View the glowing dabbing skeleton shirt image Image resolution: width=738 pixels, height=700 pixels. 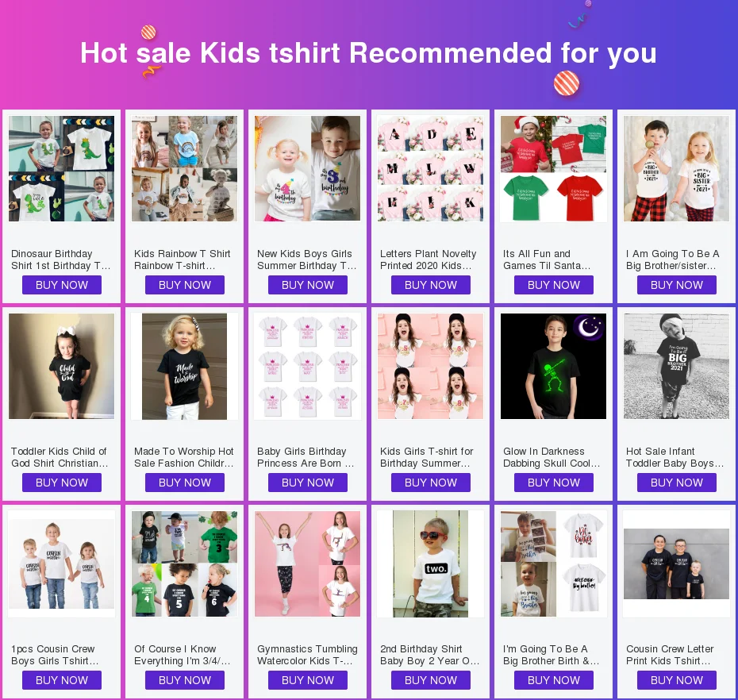pyautogui.click(x=554, y=366)
